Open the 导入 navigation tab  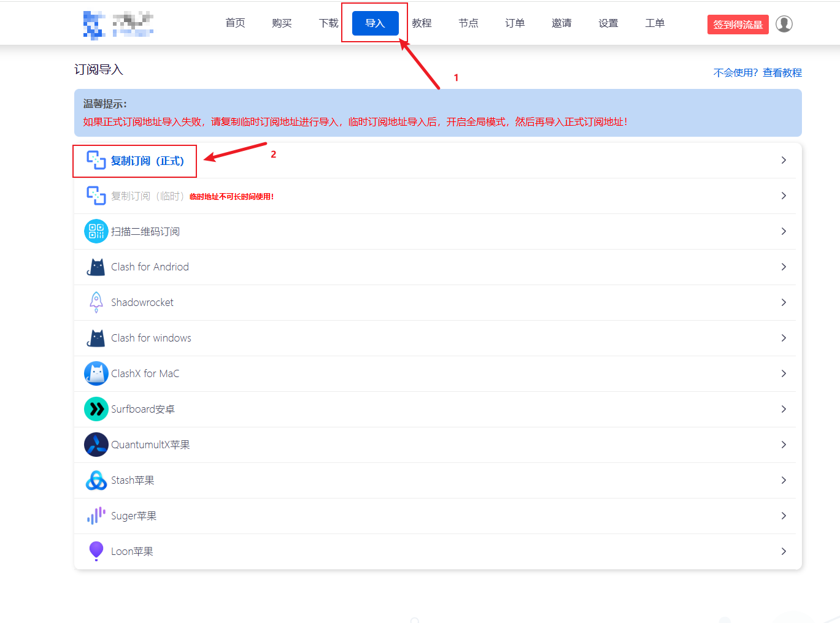[x=375, y=23]
